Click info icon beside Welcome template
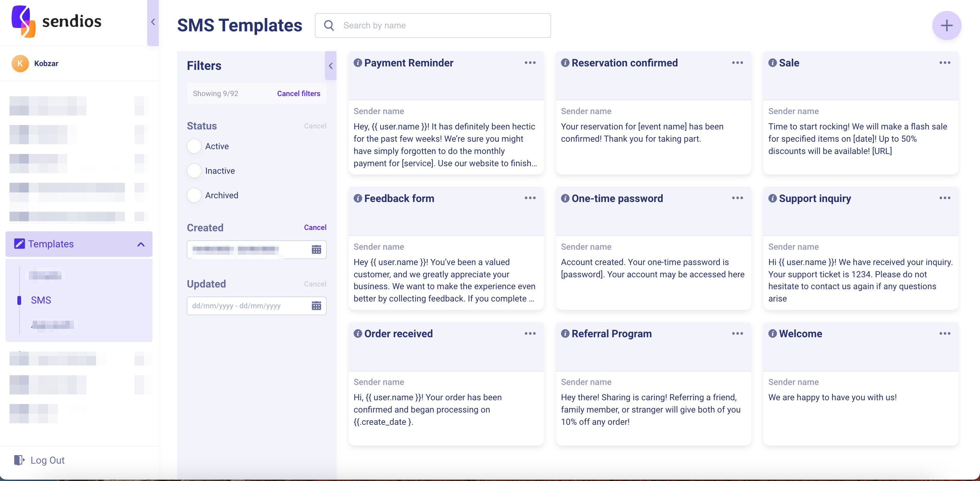 772,334
